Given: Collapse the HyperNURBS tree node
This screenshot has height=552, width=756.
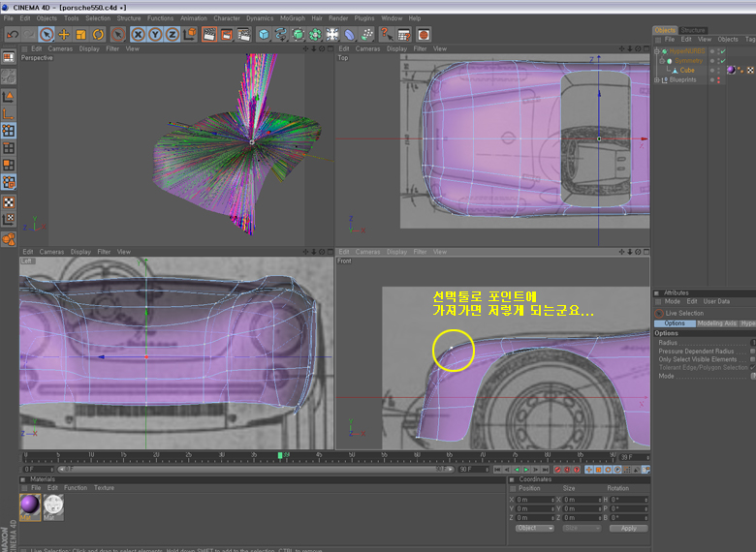Looking at the screenshot, I should point(657,51).
